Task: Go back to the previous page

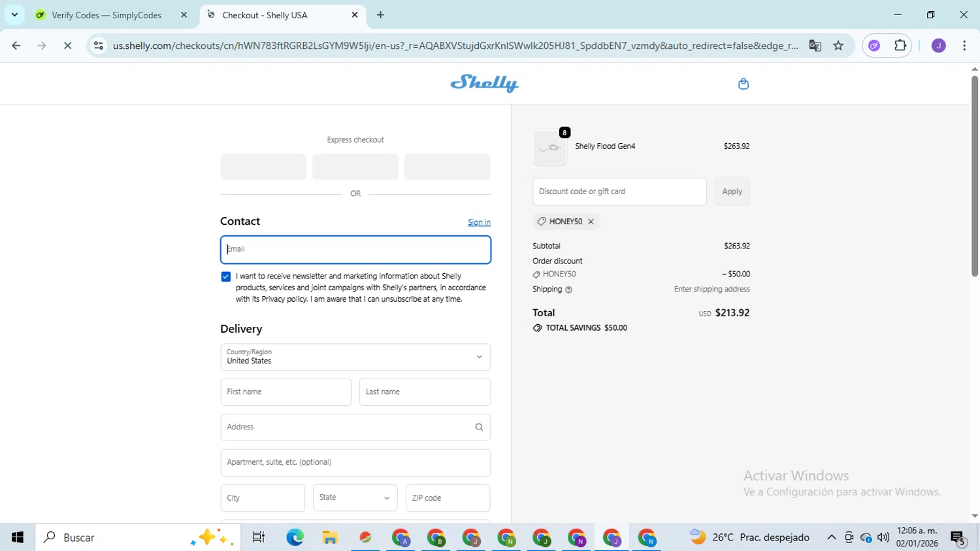Action: click(x=16, y=46)
